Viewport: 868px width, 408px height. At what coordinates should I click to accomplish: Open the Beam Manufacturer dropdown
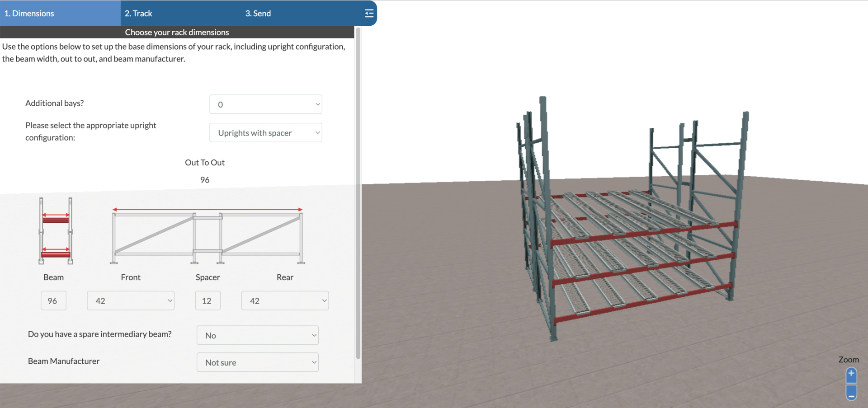[x=257, y=362]
